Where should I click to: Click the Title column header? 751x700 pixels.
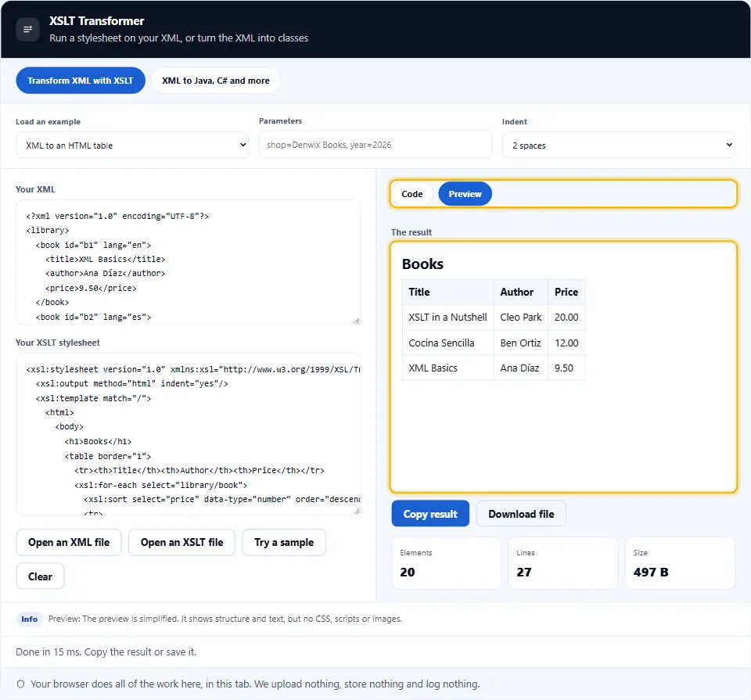coord(447,292)
